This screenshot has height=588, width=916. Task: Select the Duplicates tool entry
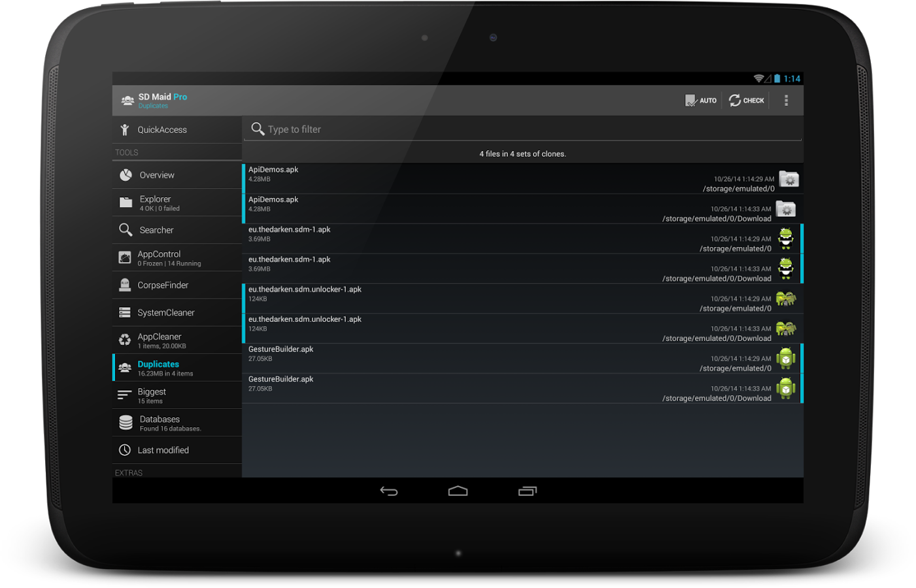coord(177,368)
